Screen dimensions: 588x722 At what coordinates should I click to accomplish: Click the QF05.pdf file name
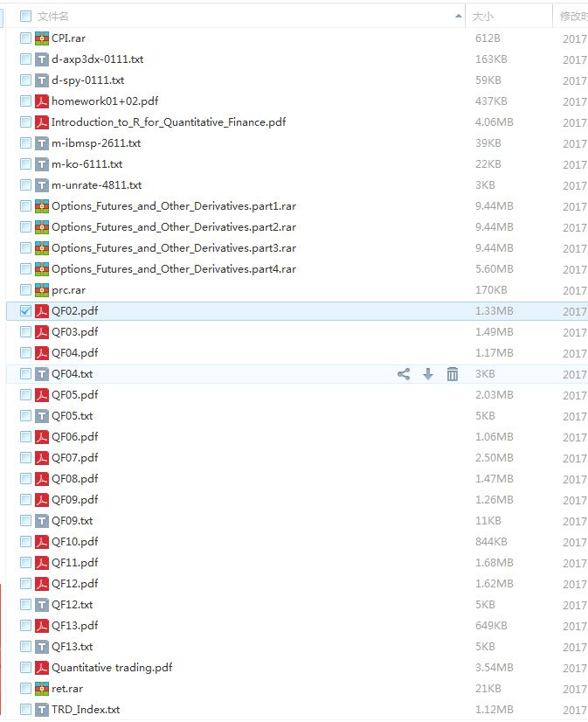74,395
